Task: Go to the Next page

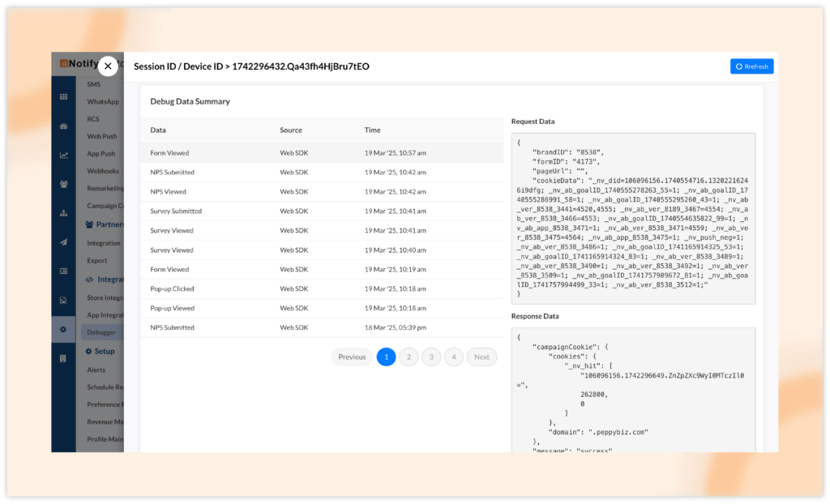Action: (x=481, y=357)
